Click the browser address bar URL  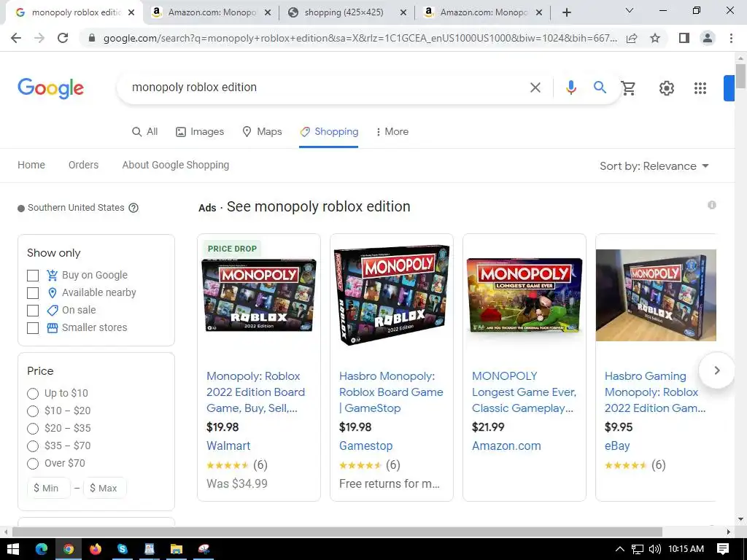point(360,38)
